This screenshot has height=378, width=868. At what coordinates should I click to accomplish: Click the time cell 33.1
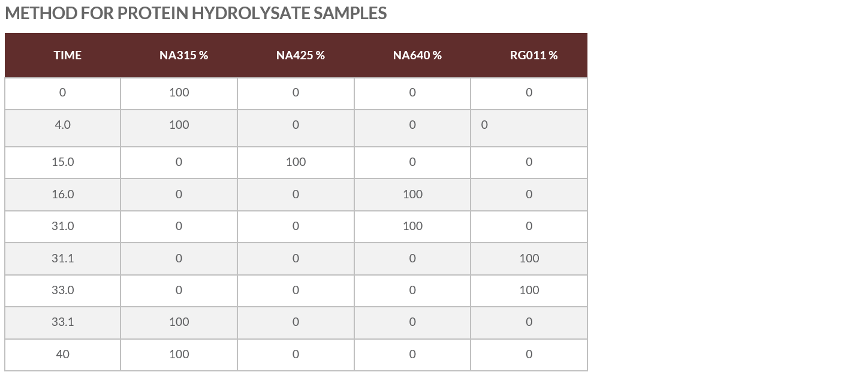62,322
